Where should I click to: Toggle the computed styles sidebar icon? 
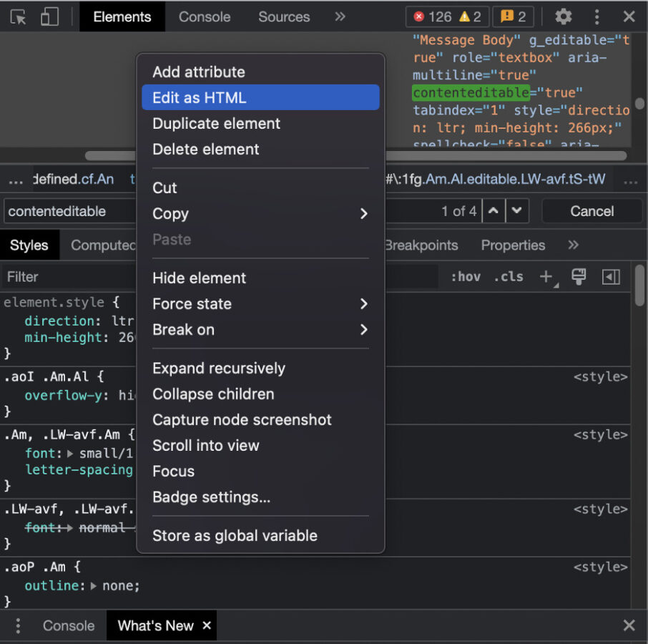[x=611, y=277]
